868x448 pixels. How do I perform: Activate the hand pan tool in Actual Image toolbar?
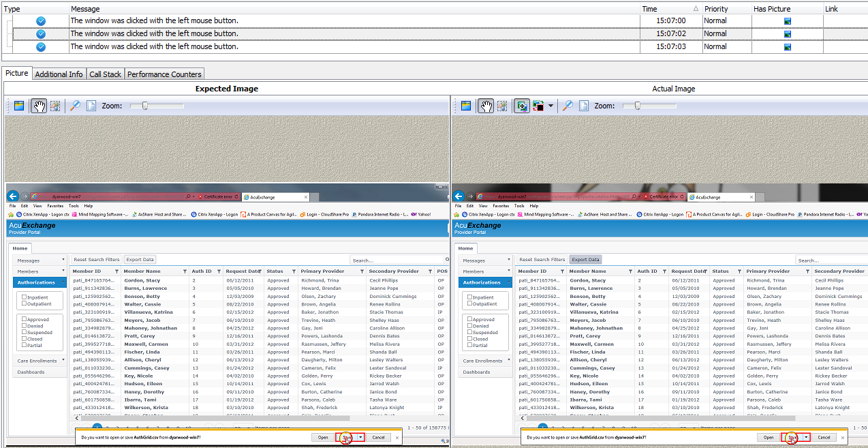486,106
